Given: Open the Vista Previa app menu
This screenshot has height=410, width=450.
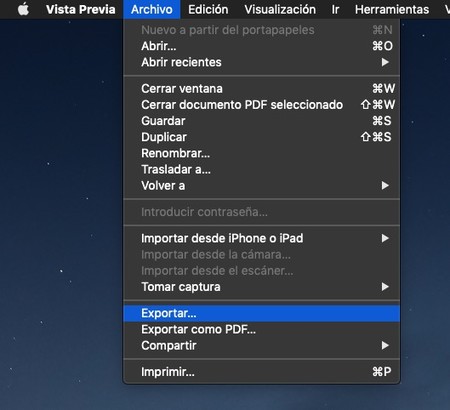Looking at the screenshot, I should 81,9.
